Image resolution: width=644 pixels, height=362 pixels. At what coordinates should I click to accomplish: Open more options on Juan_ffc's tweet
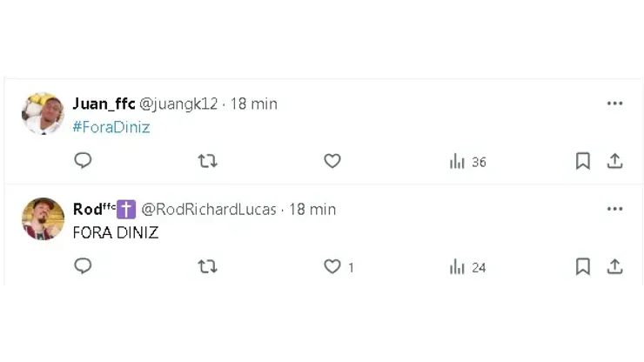[614, 104]
